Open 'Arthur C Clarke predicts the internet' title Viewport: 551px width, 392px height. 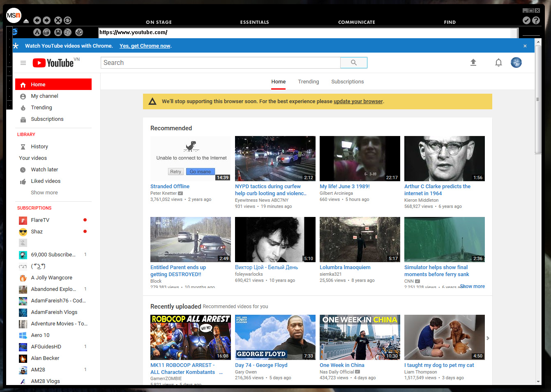pos(438,190)
